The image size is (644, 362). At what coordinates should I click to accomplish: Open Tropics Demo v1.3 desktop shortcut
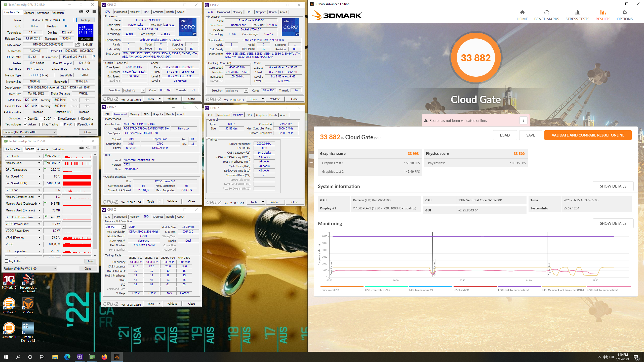(28, 332)
